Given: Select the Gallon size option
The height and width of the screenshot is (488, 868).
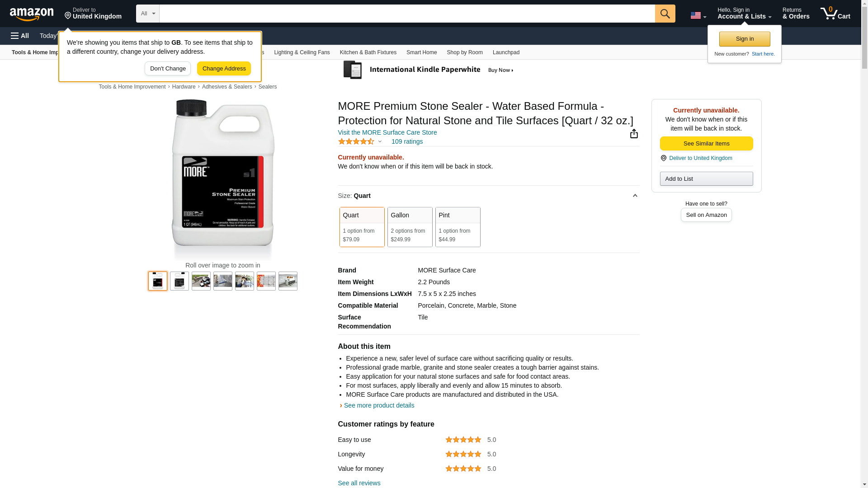Looking at the screenshot, I should tap(410, 227).
